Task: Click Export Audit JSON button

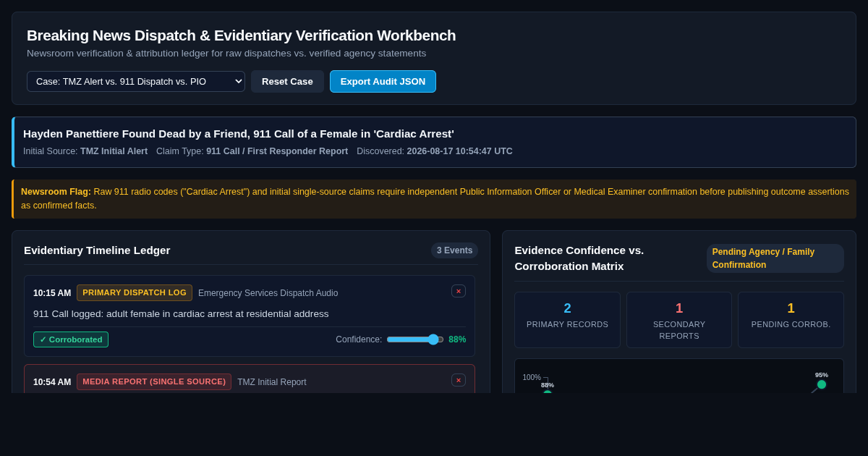Action: point(383,81)
